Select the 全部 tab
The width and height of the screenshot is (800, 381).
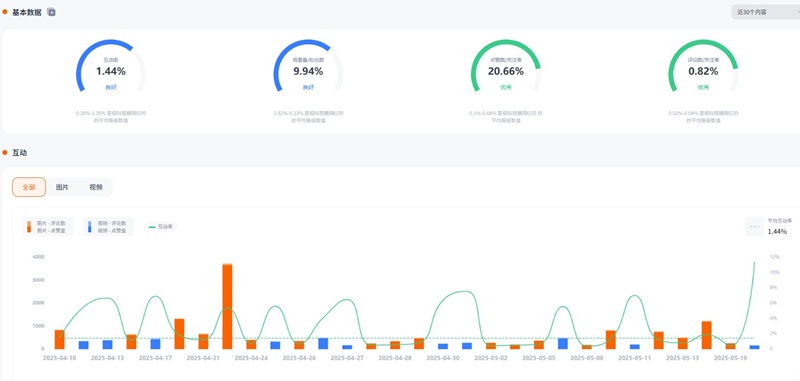(x=29, y=187)
